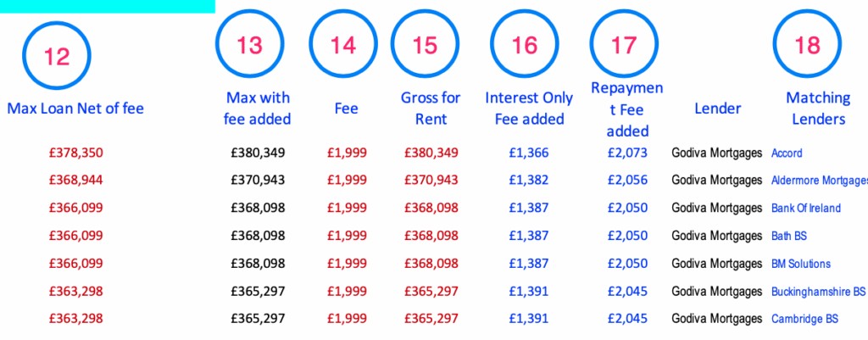Click the Cambridge BS lender link
The width and height of the screenshot is (868, 340).
[x=804, y=319]
